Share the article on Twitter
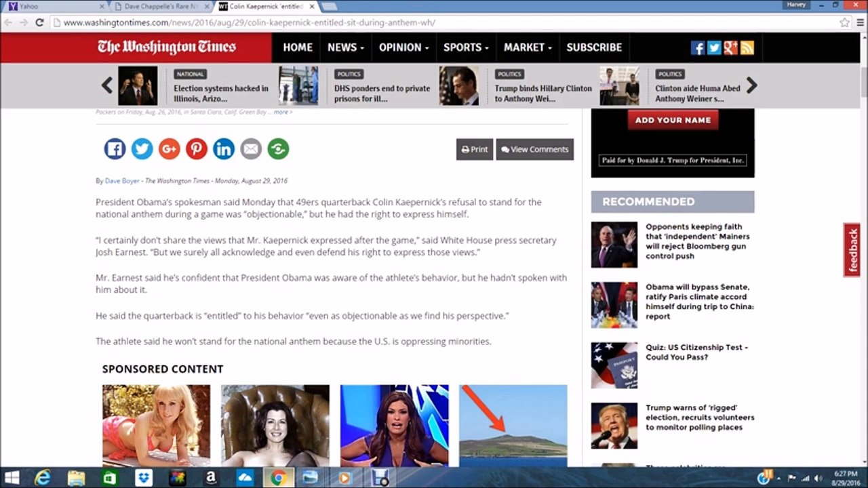This screenshot has width=868, height=488. [x=142, y=149]
